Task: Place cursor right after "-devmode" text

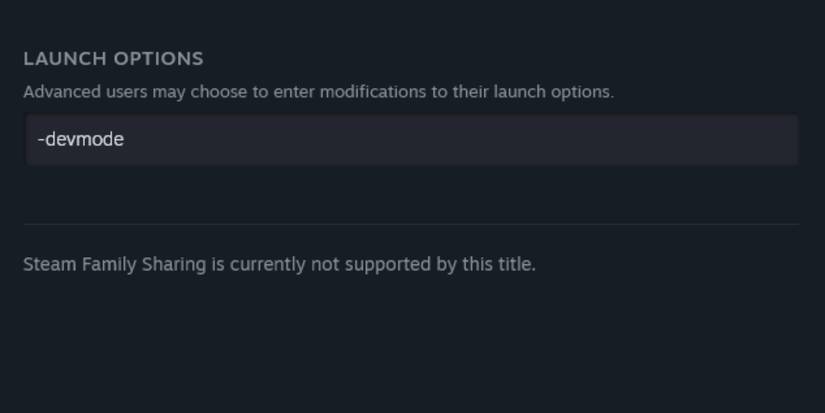Action: point(125,139)
